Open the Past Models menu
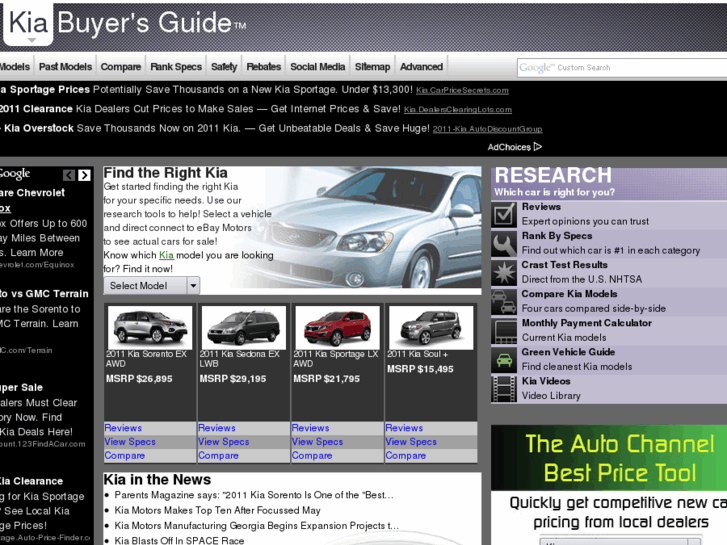 point(65,67)
